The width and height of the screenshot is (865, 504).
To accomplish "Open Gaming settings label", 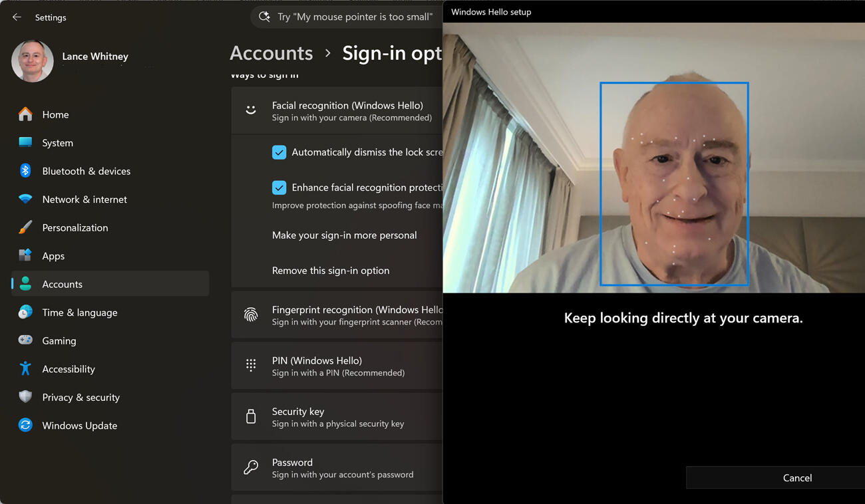I will (59, 340).
